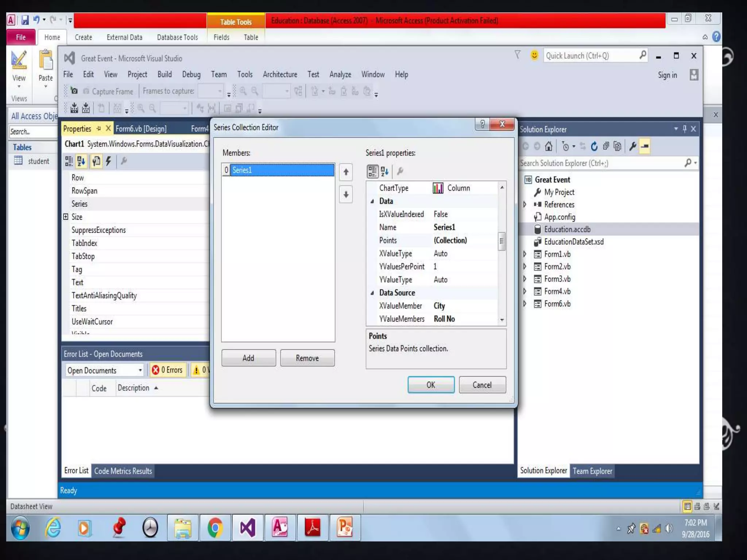Move Series1 down with the arrow button
This screenshot has height=560, width=747.
point(346,194)
